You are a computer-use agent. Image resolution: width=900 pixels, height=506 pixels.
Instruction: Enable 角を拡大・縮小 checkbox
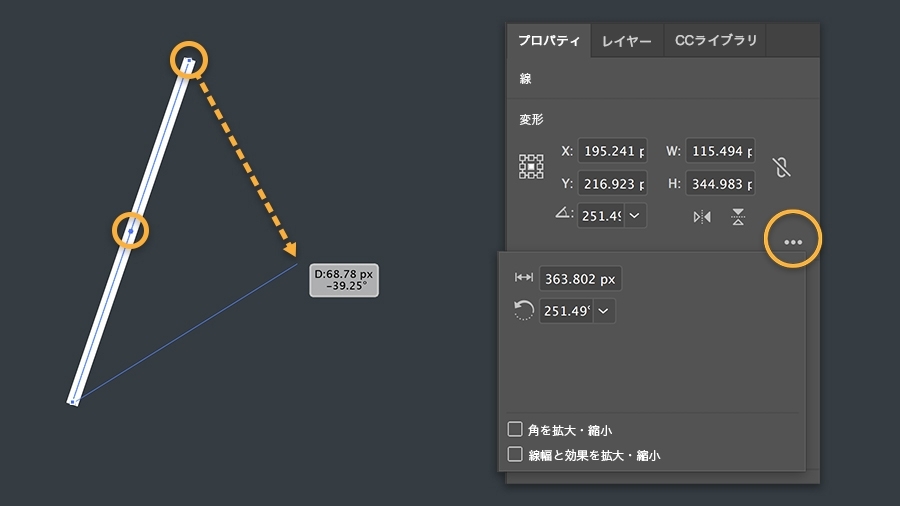[x=515, y=430]
